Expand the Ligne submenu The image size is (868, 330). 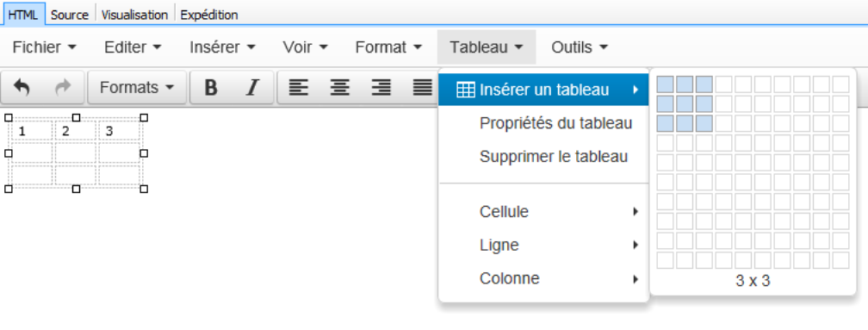pos(543,245)
